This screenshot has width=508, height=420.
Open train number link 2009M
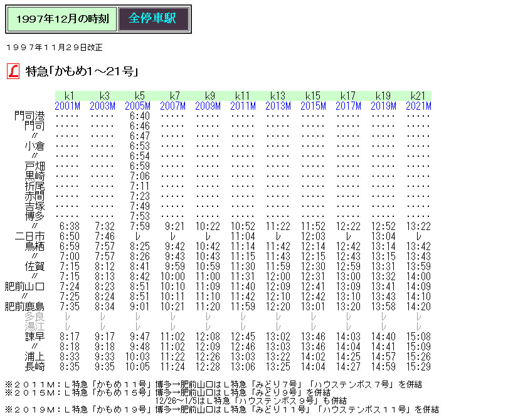pos(208,106)
